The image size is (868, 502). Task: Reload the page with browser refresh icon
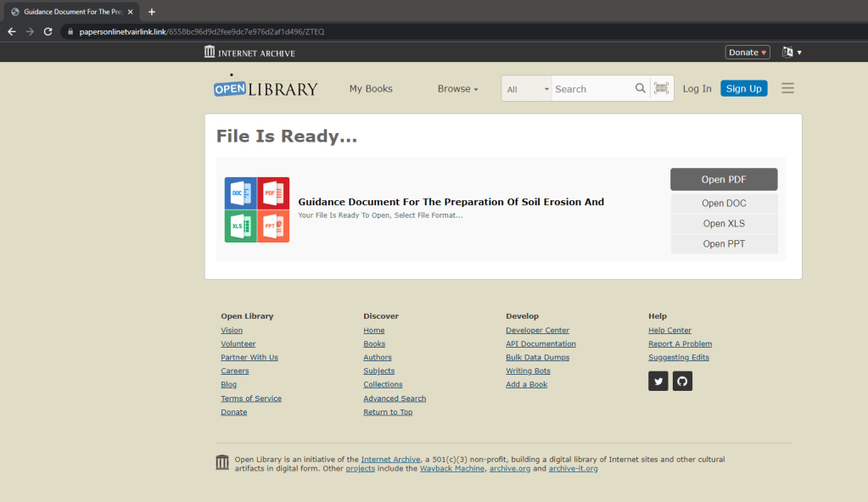48,31
